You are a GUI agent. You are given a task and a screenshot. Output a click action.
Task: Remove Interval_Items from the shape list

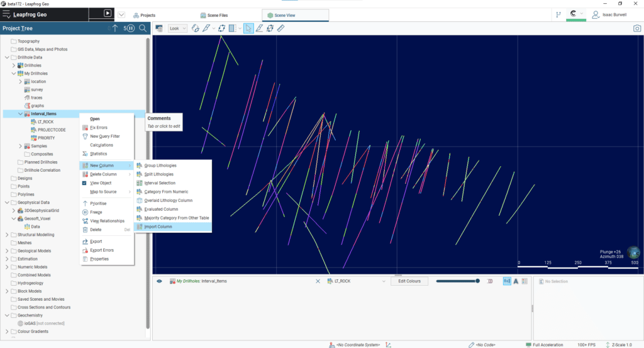tap(318, 281)
